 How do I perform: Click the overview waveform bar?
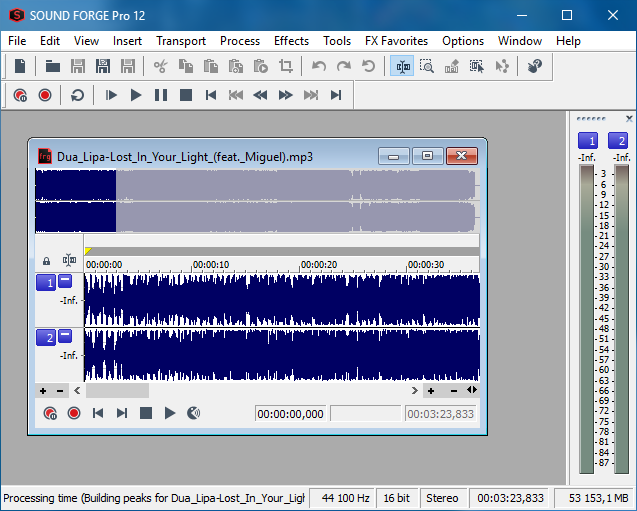pos(257,201)
